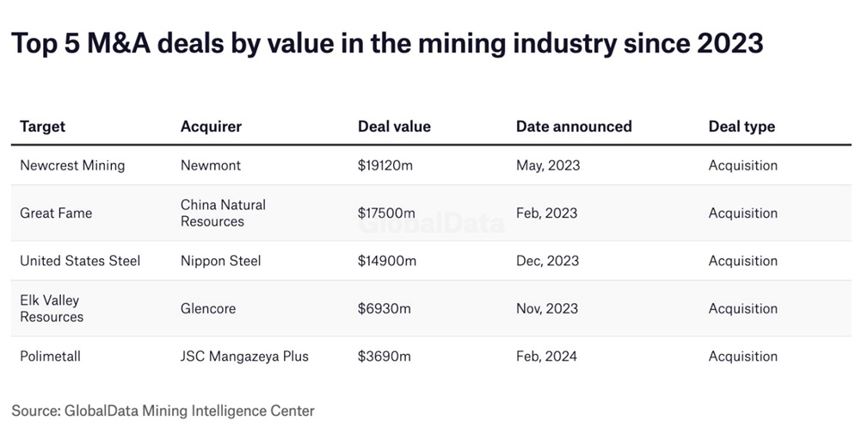Click the Elk Valley Resources cell

52,308
